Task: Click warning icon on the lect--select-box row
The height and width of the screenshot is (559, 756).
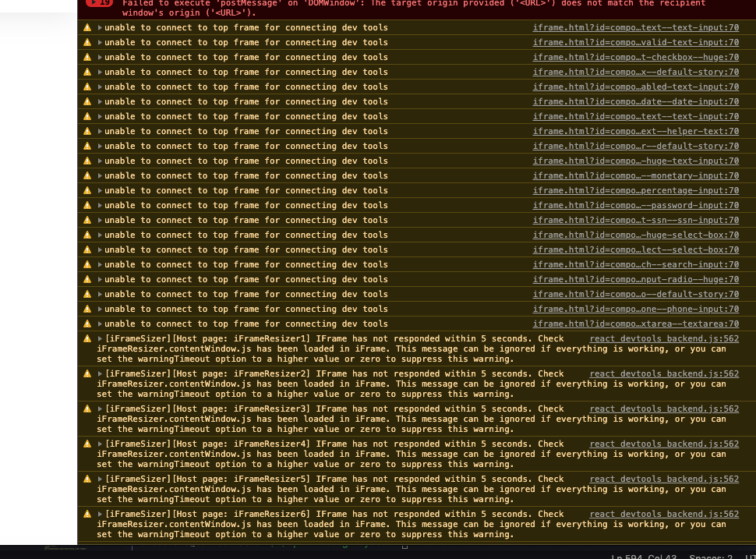Action: click(87, 249)
